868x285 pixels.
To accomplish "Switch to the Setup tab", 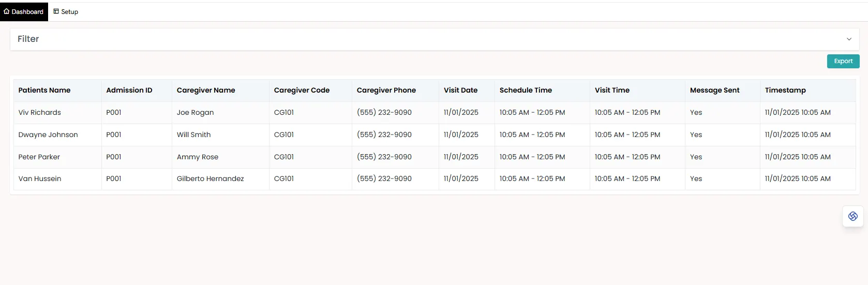I will click(66, 11).
